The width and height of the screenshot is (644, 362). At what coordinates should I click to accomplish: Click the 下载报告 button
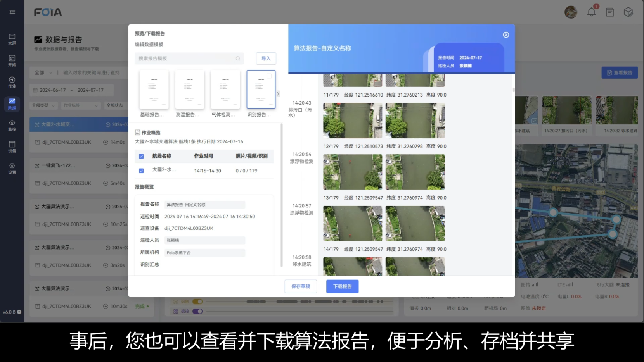coord(342,286)
